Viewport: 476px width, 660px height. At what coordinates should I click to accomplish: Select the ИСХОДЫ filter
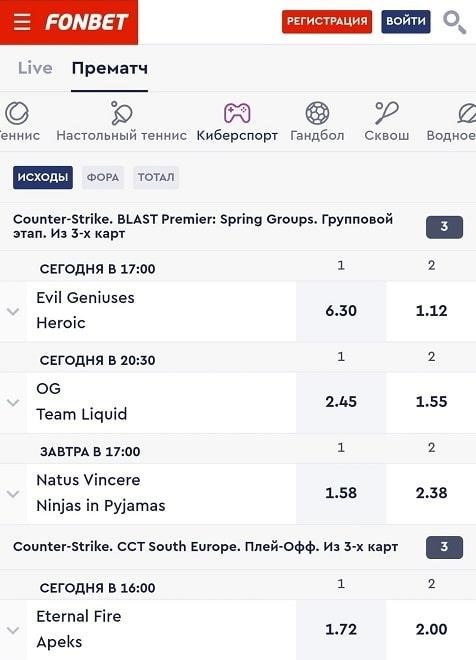tap(43, 177)
